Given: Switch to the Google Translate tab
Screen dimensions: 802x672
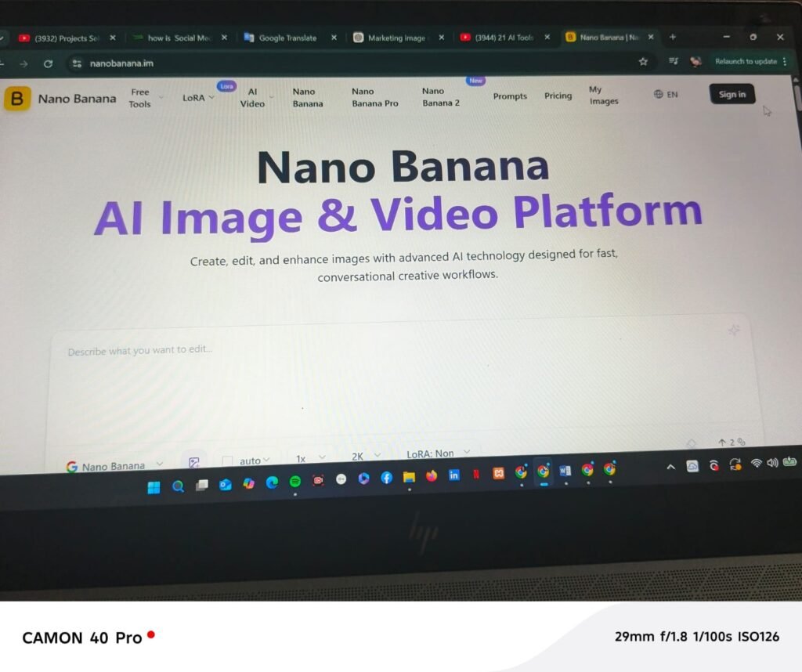Looking at the screenshot, I should click(x=287, y=38).
